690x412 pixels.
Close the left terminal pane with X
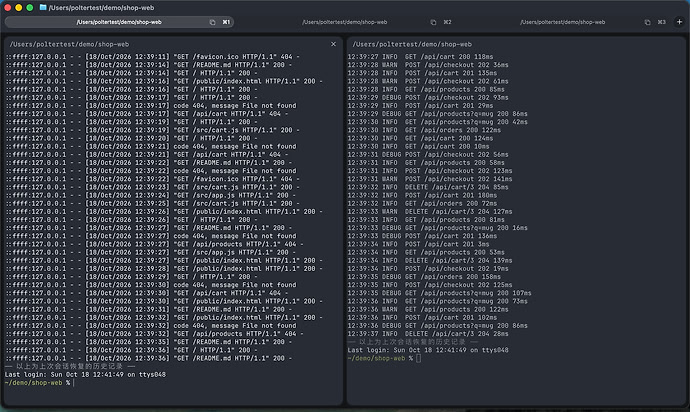(x=333, y=44)
